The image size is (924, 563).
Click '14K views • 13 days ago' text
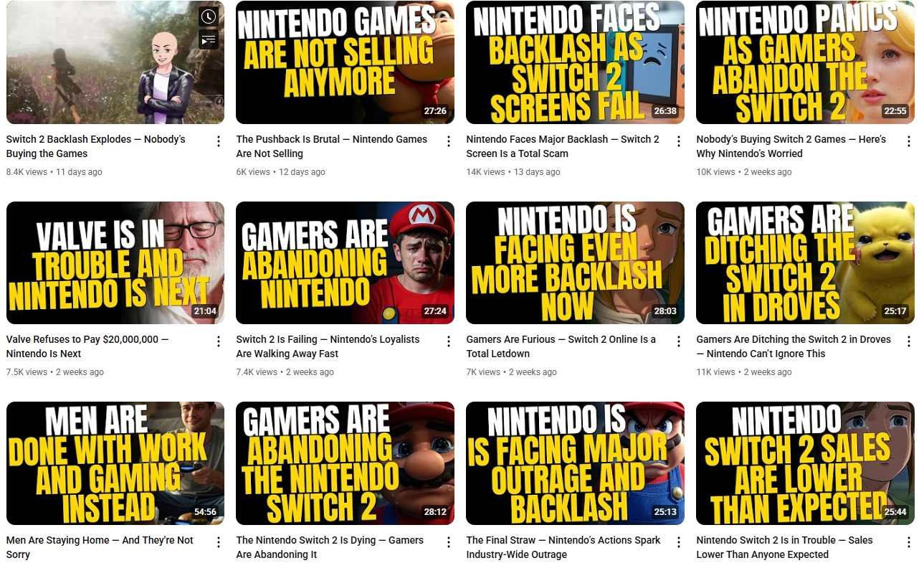(513, 172)
